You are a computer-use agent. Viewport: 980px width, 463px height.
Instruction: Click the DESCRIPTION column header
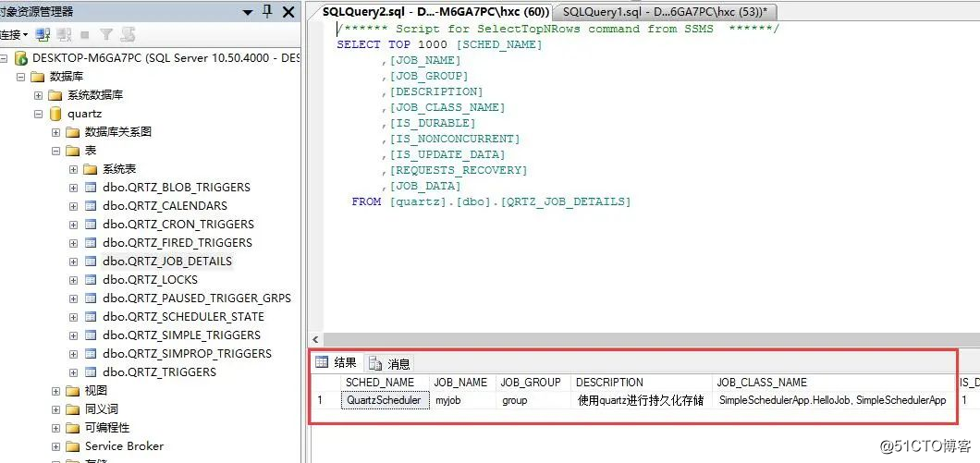coord(642,382)
